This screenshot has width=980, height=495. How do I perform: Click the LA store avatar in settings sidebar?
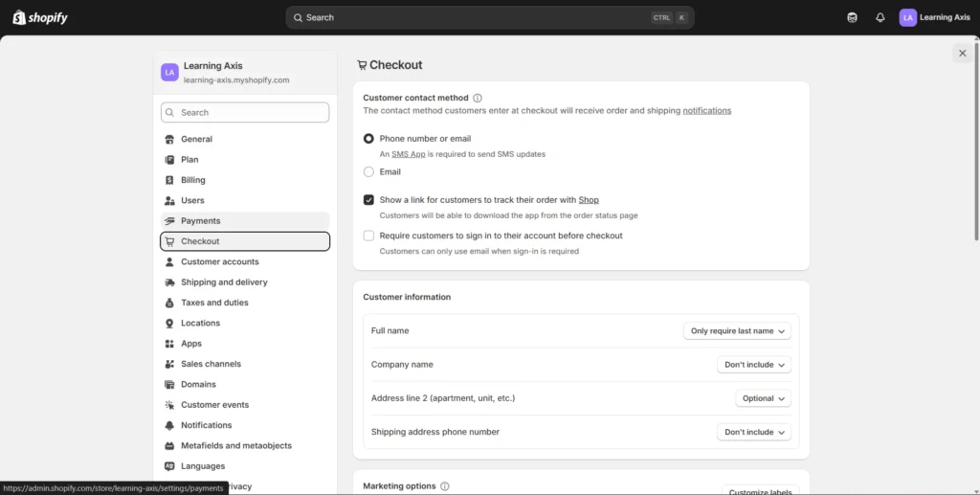point(169,73)
